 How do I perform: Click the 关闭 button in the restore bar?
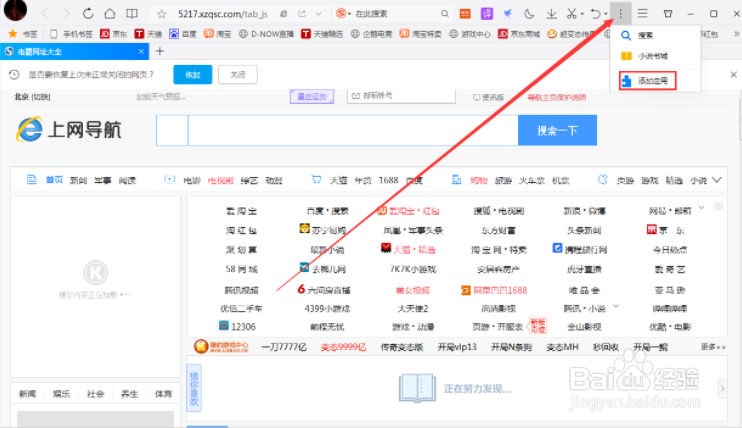pyautogui.click(x=238, y=75)
